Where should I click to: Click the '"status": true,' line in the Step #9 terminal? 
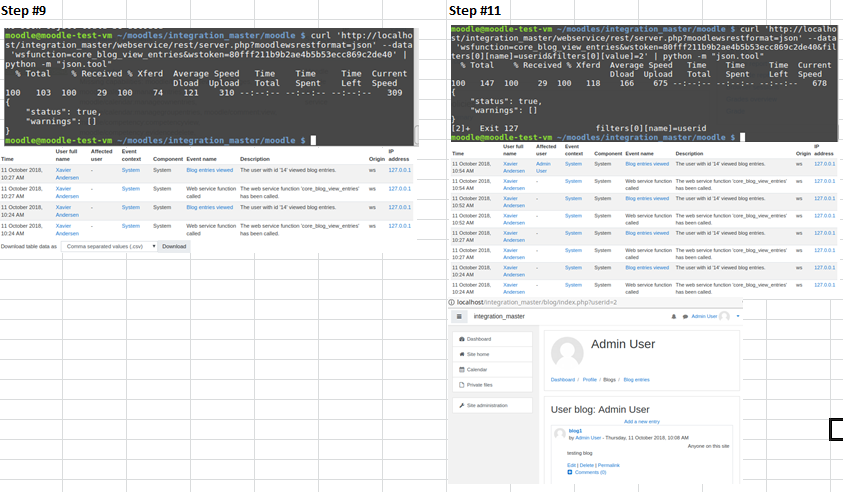click(63, 112)
